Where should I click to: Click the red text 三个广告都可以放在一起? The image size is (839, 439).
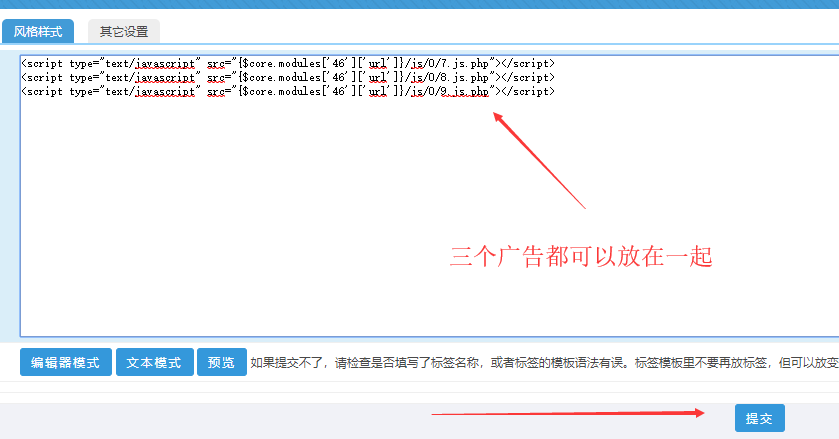point(581,257)
